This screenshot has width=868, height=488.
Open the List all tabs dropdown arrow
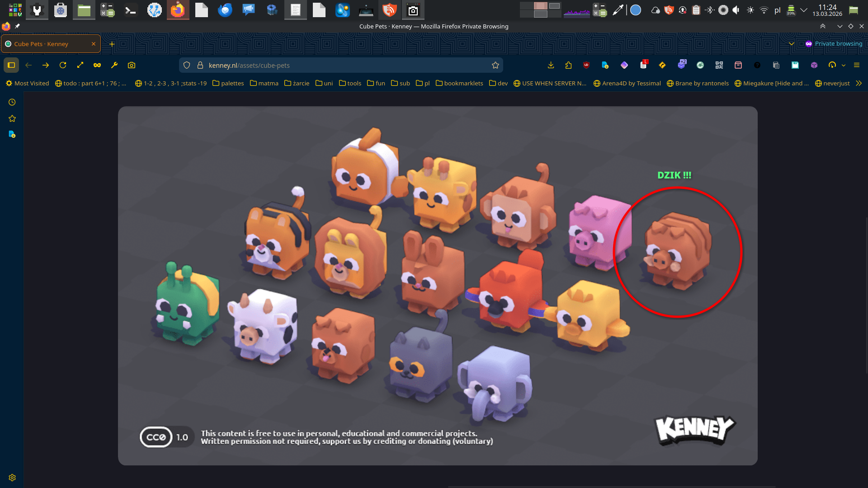pos(792,44)
